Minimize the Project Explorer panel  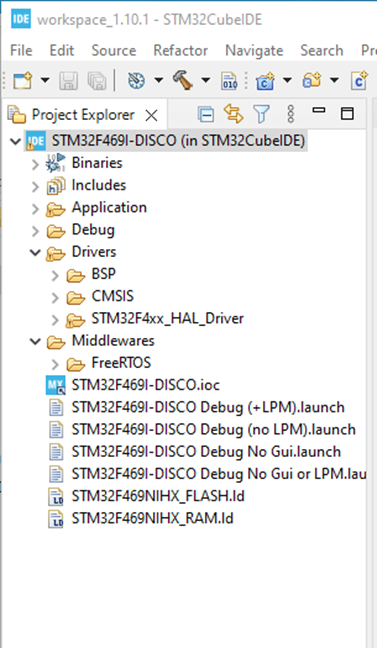pos(319,110)
